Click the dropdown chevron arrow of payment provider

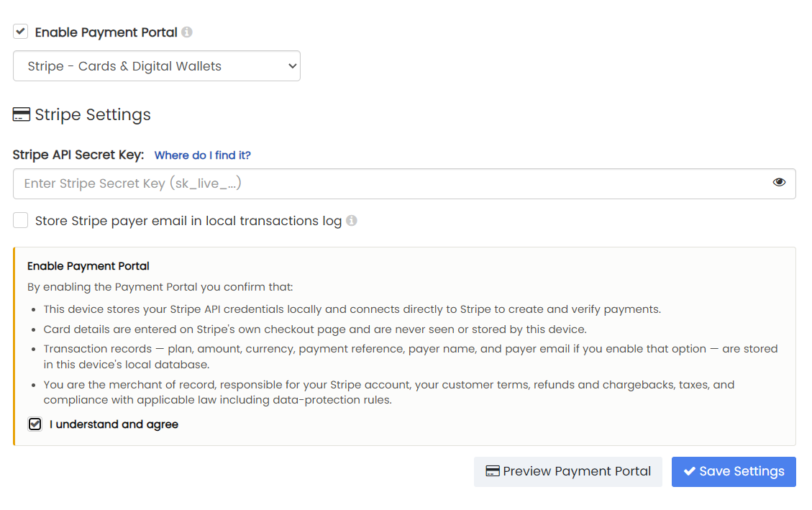pyautogui.click(x=292, y=66)
